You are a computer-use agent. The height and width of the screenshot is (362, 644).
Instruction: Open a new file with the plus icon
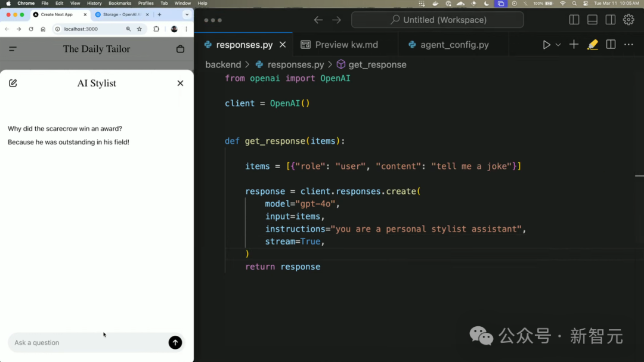(573, 44)
